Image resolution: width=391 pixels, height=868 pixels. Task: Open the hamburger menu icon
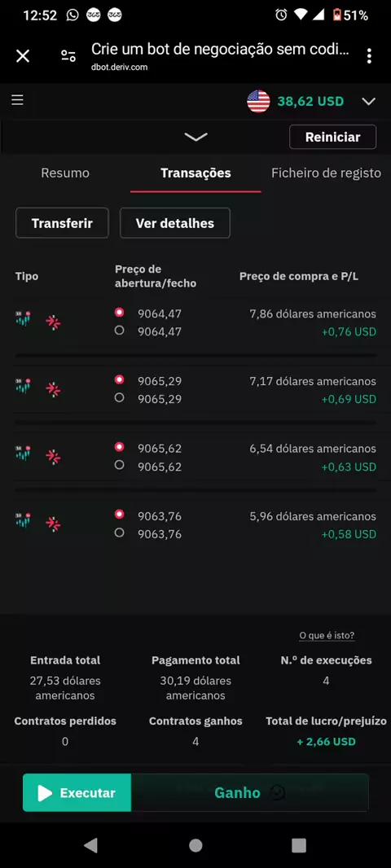coord(18,99)
